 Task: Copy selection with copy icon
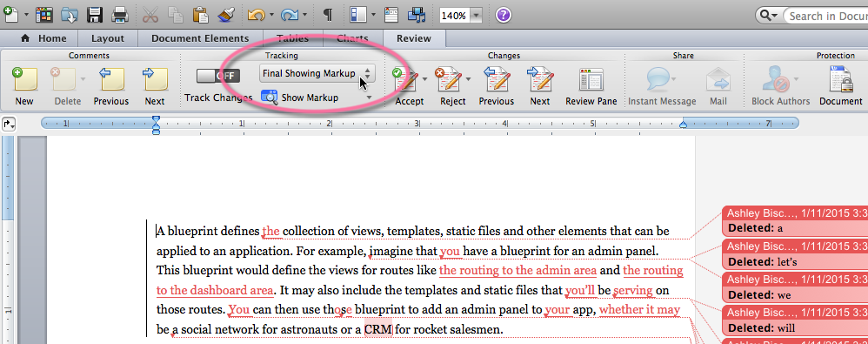[x=176, y=15]
